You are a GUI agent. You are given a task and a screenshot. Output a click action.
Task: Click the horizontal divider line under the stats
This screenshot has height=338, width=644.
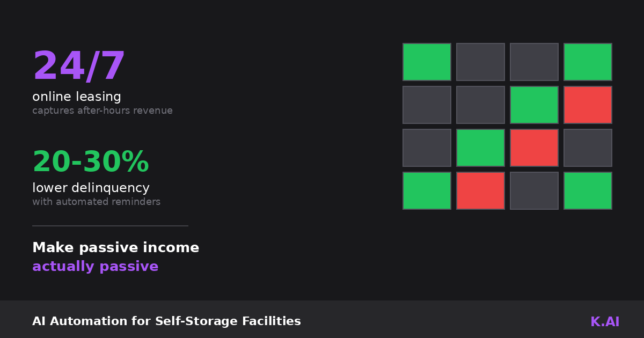[110, 226]
